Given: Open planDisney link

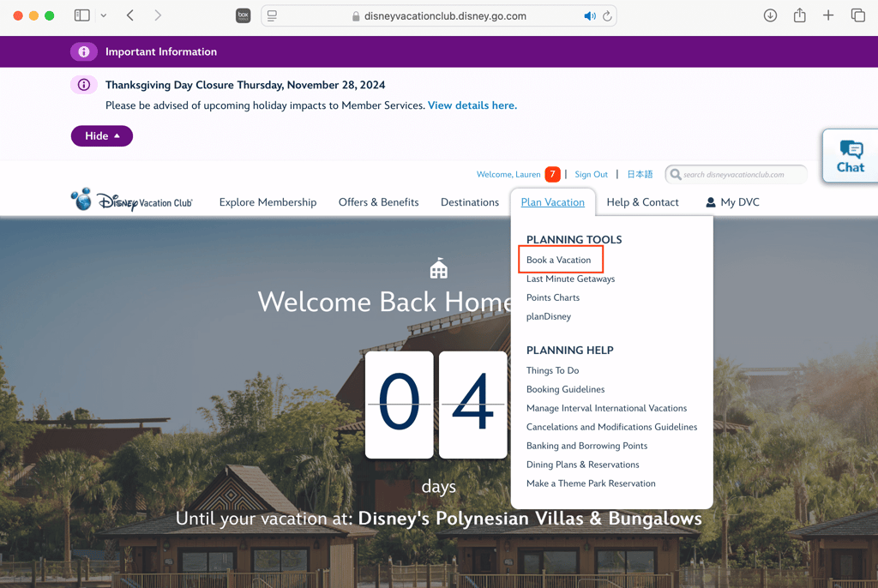Looking at the screenshot, I should 549,316.
